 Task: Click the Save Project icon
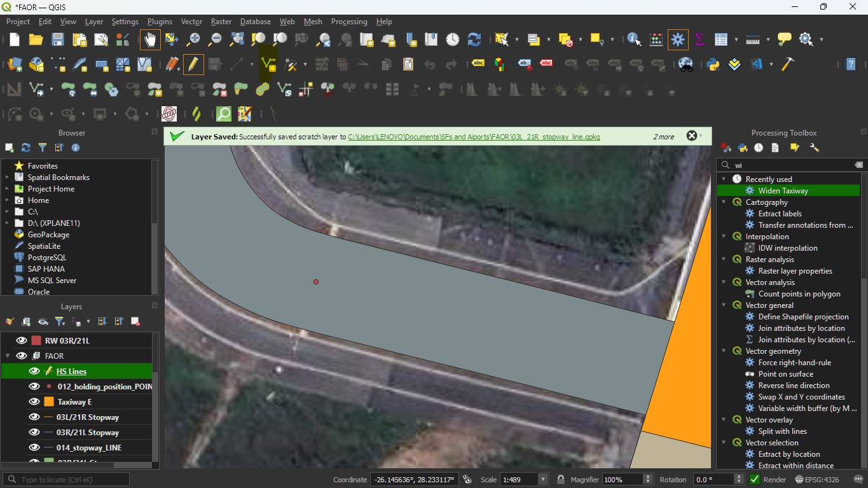(x=58, y=39)
